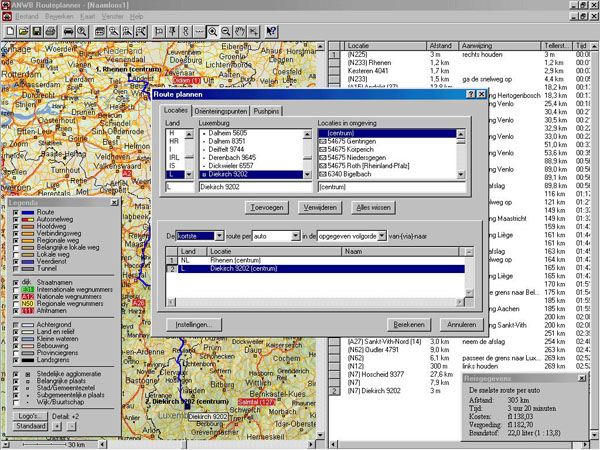Select the zoom in magnifier tool
The image size is (600, 450).
[213, 32]
